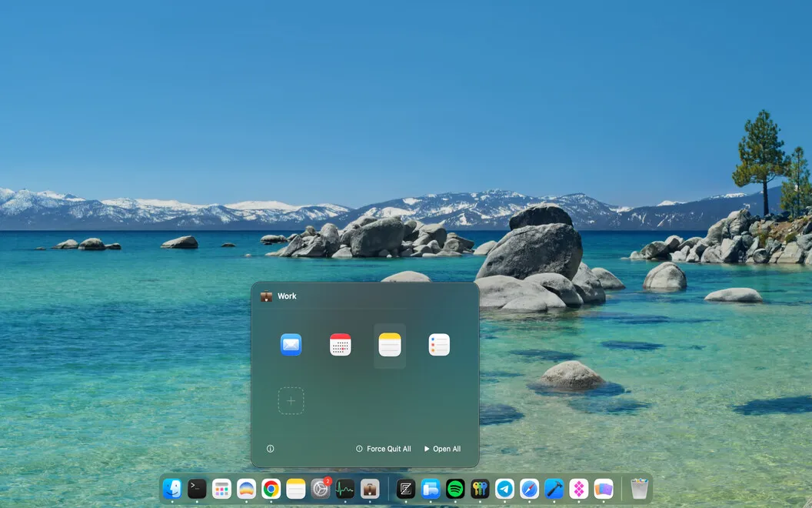Open Finder from the Dock
Viewport: 812px width, 508px height.
(172, 489)
